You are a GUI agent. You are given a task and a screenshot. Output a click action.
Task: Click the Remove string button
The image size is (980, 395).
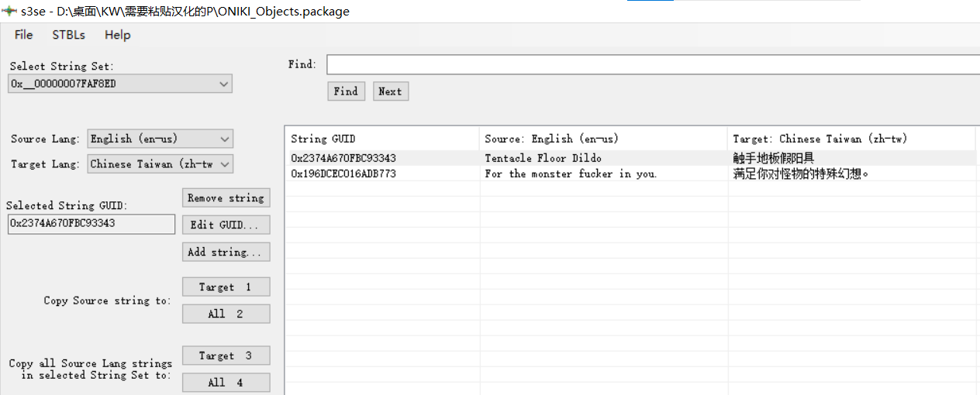[226, 197]
